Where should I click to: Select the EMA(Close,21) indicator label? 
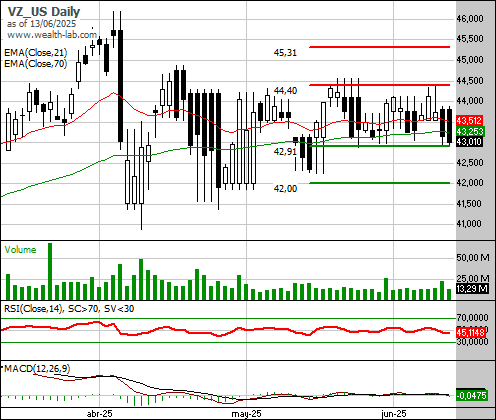click(36, 52)
